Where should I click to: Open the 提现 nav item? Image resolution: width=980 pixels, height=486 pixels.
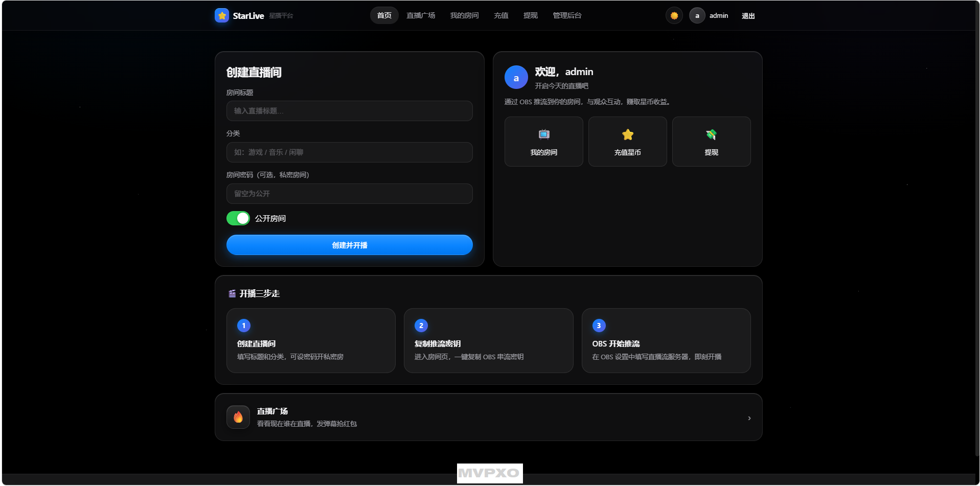click(531, 15)
